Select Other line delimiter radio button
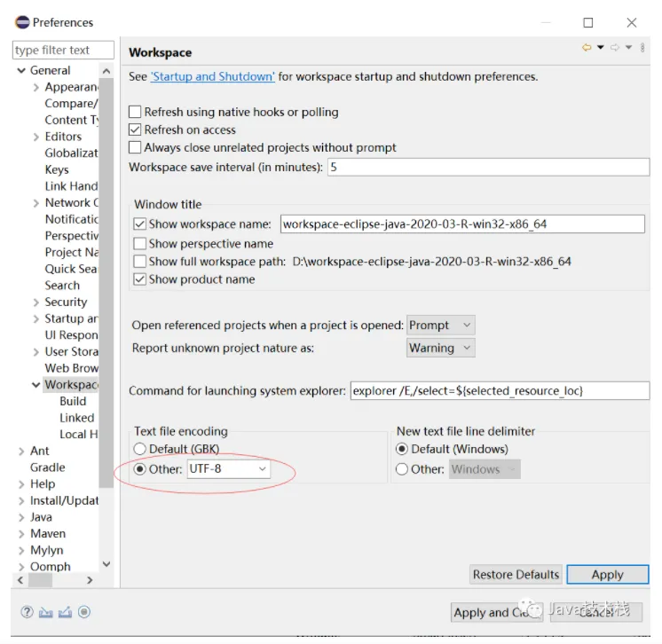The height and width of the screenshot is (644, 662). (402, 469)
